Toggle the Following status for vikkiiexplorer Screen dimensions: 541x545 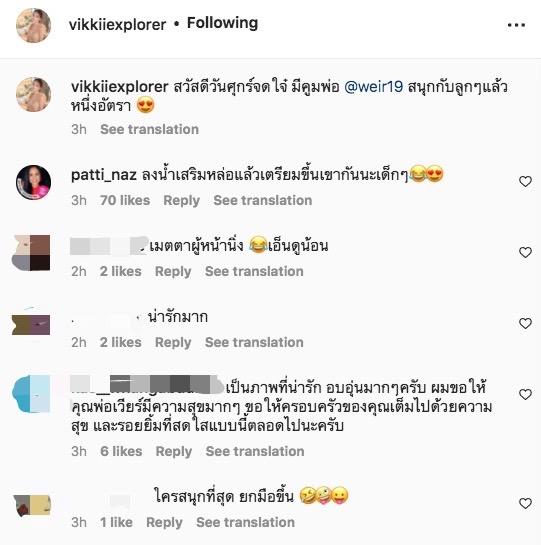223,23
